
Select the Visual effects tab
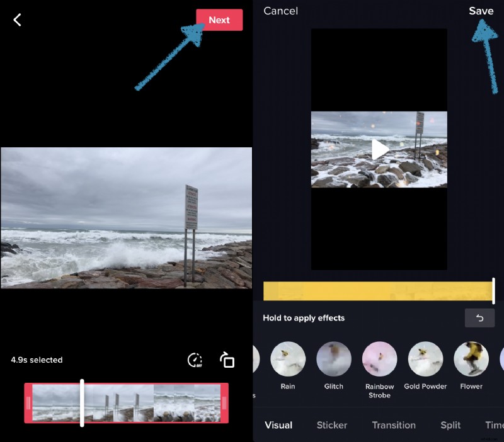point(278,425)
